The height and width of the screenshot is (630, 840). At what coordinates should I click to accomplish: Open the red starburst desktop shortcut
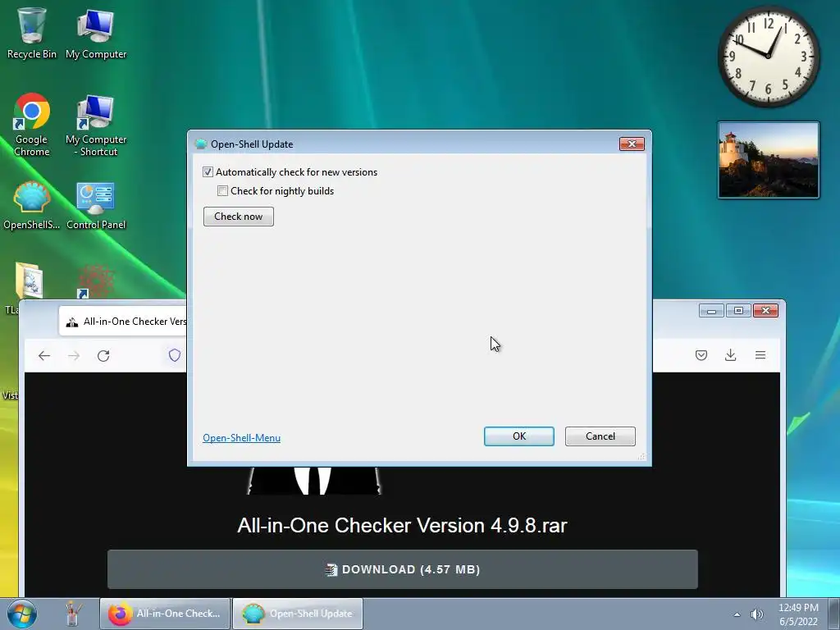pyautogui.click(x=96, y=281)
